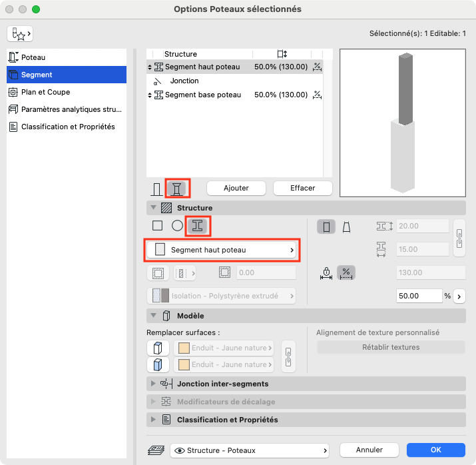Toggle fixed segment length lock icon
476x465 pixels.
tap(326, 272)
